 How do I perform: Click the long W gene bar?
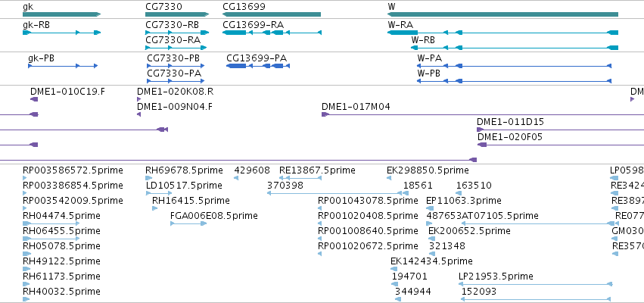[x=502, y=14]
